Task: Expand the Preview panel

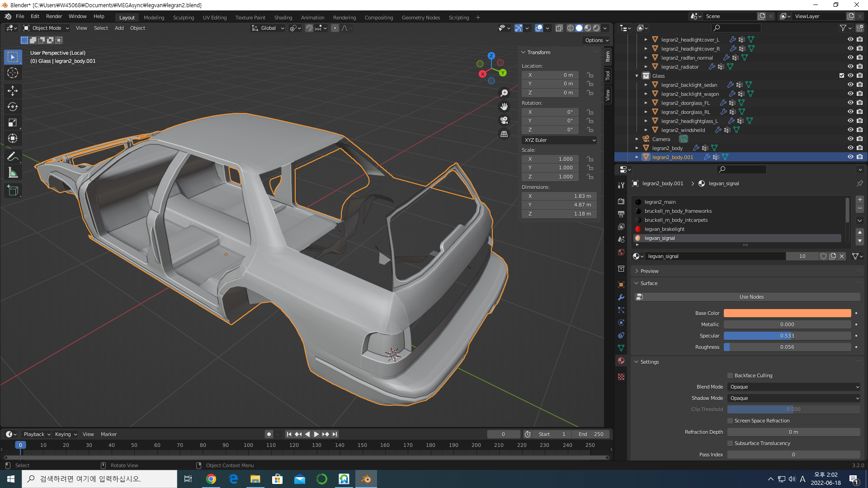Action: (649, 271)
